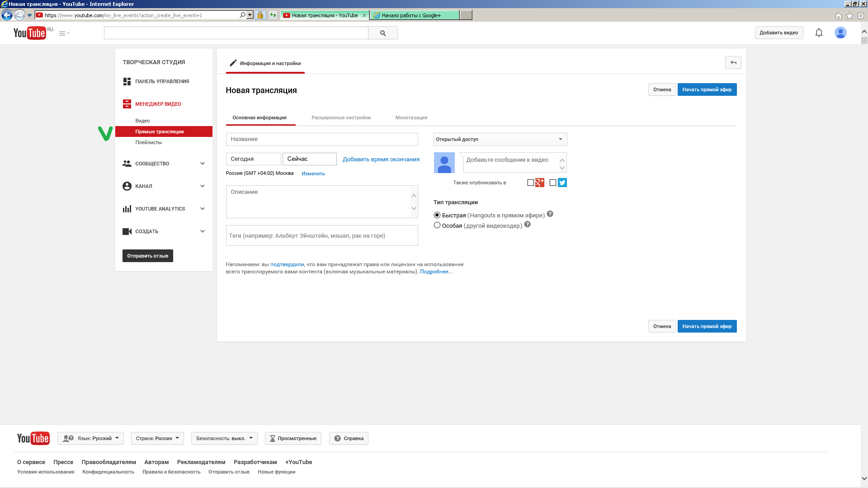Open the browser Home icon

click(839, 16)
